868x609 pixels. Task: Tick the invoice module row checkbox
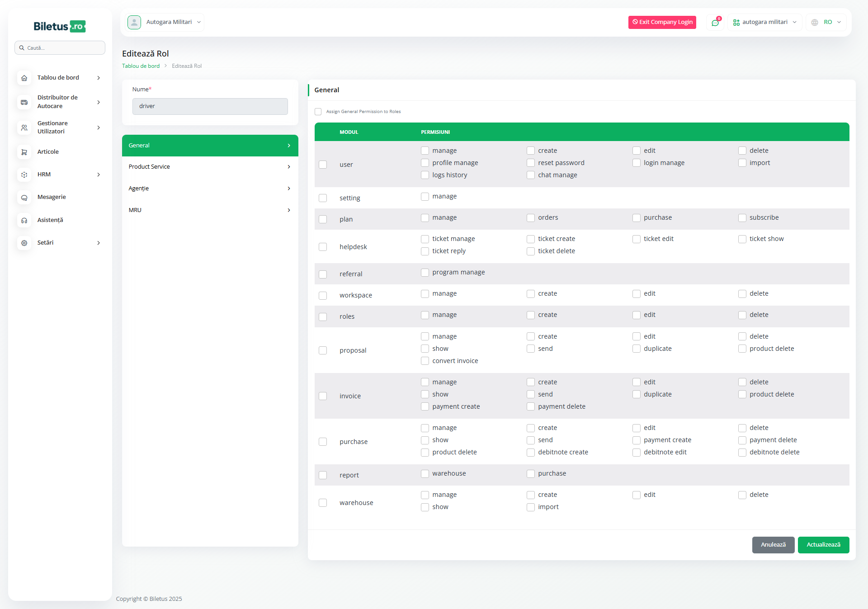coord(323,396)
